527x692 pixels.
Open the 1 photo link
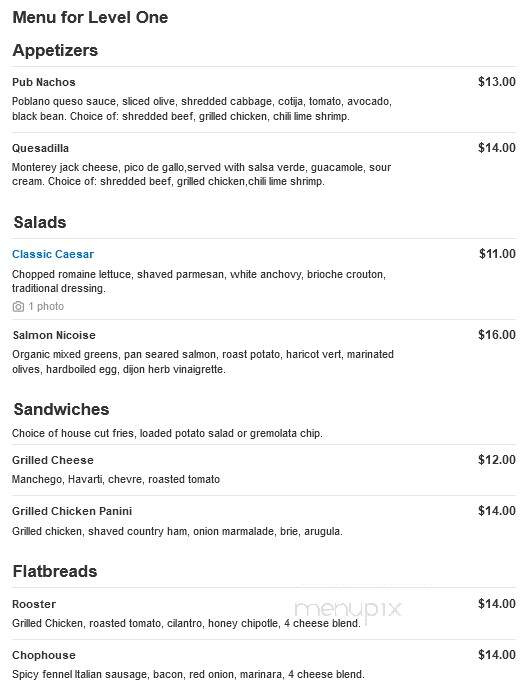coord(46,307)
